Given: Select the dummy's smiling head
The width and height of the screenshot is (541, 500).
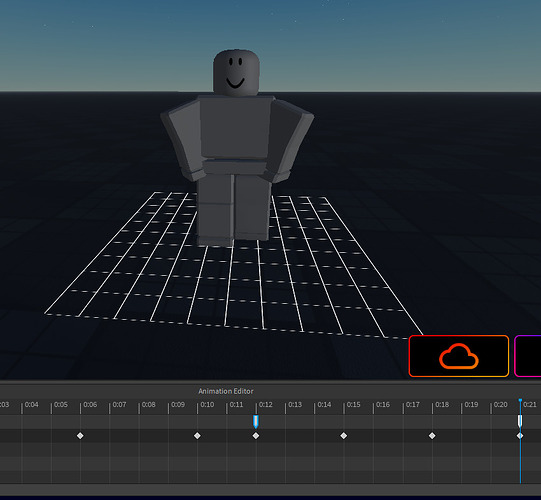Looking at the screenshot, I should coord(236,72).
